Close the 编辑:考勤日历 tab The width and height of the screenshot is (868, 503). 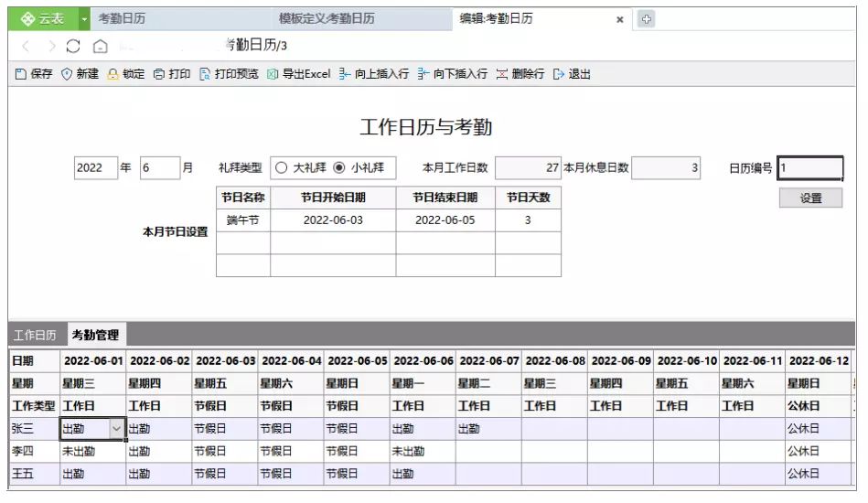pos(620,19)
